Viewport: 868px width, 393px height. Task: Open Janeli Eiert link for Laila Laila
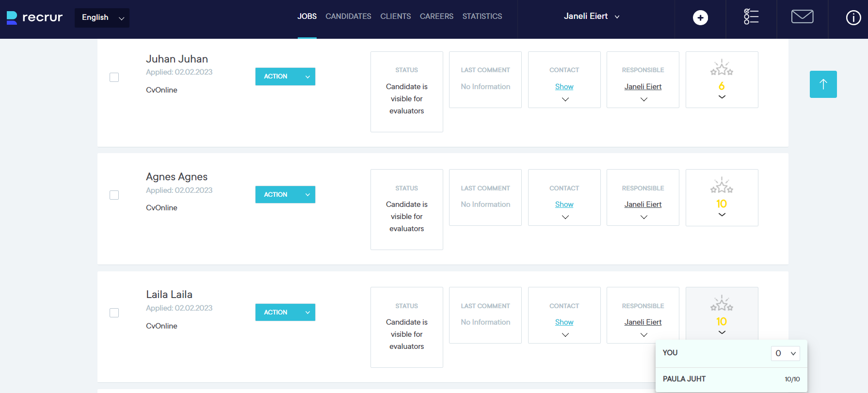pyautogui.click(x=643, y=322)
